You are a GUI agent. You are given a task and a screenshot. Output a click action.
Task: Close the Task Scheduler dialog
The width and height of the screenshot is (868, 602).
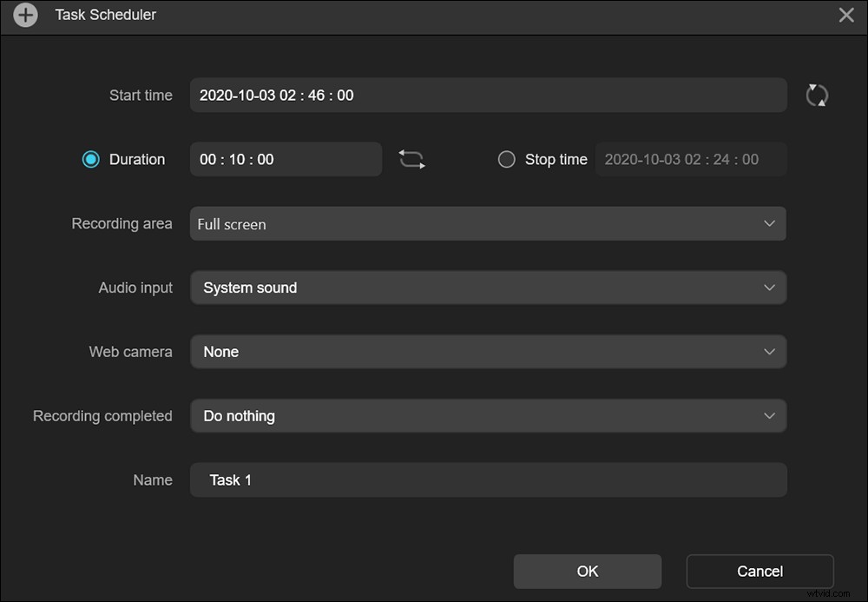(x=845, y=15)
